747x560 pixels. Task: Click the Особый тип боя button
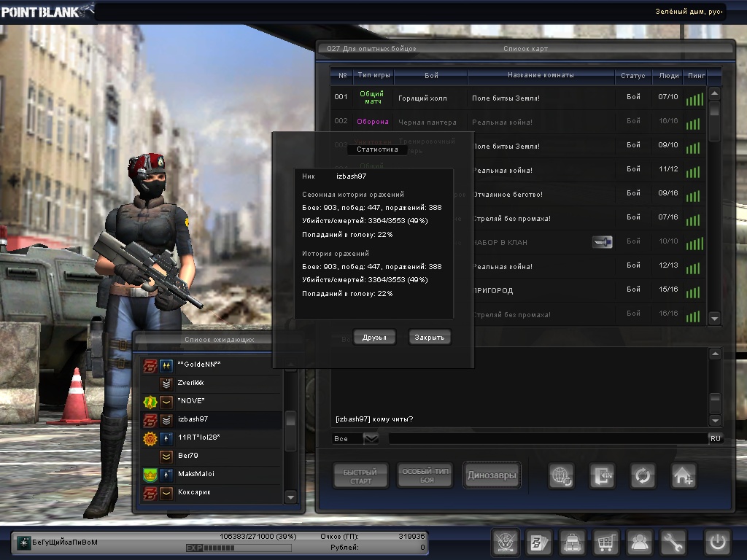tap(425, 475)
